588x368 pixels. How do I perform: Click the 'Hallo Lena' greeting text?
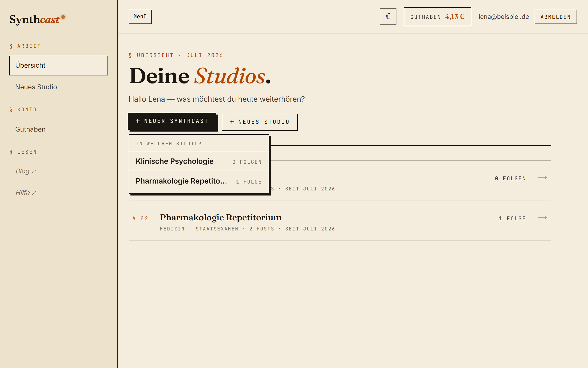(217, 99)
